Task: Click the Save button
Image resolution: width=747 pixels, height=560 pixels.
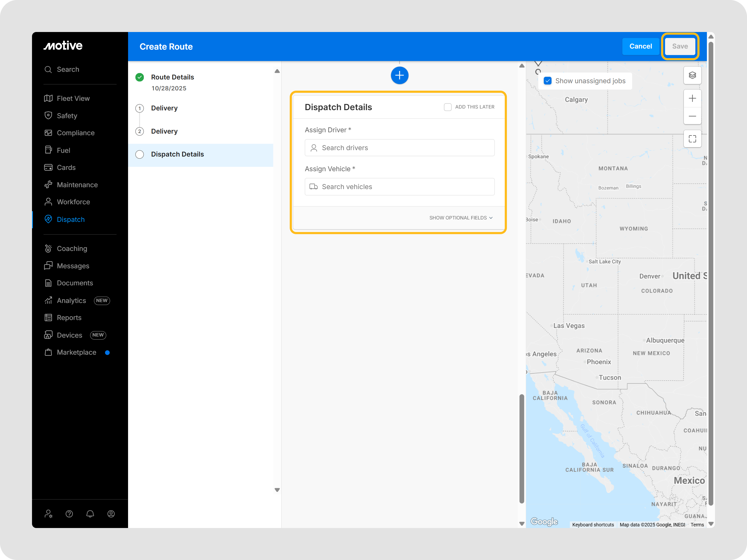Action: point(680,46)
